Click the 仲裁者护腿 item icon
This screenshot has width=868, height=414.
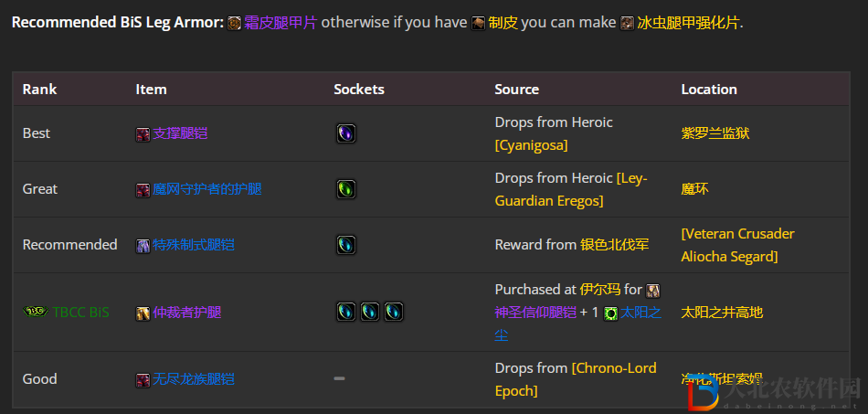click(x=143, y=313)
